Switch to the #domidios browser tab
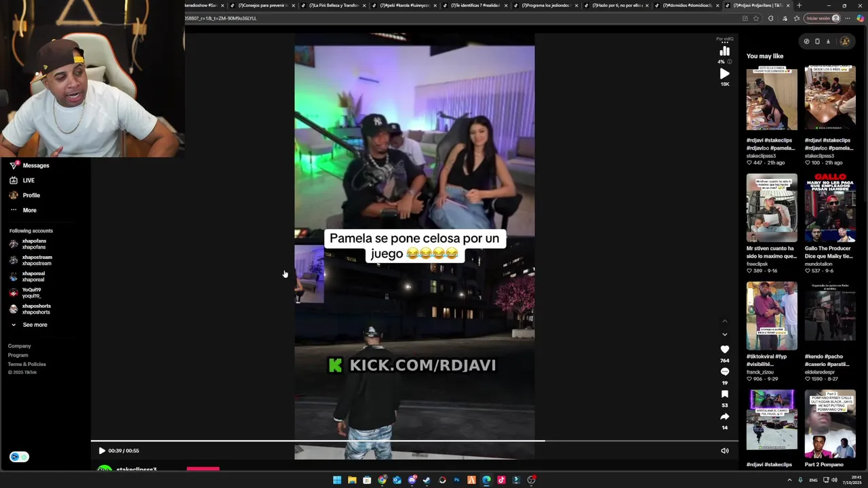 [x=687, y=5]
